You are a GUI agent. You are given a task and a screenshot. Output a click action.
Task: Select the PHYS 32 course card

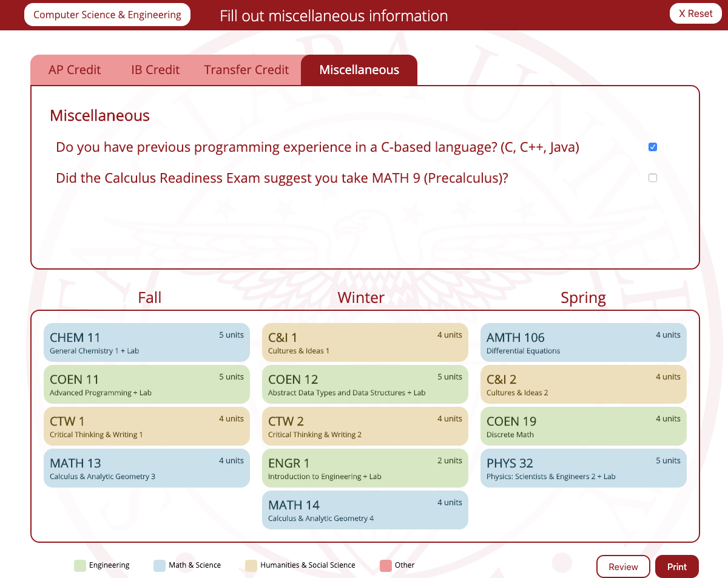[584, 468]
